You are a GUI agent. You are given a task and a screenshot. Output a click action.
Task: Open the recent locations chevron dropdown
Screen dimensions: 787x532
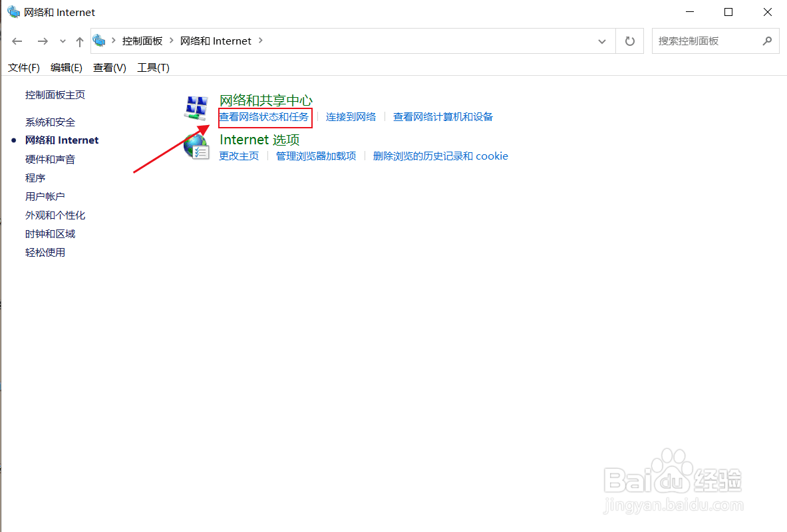click(62, 41)
